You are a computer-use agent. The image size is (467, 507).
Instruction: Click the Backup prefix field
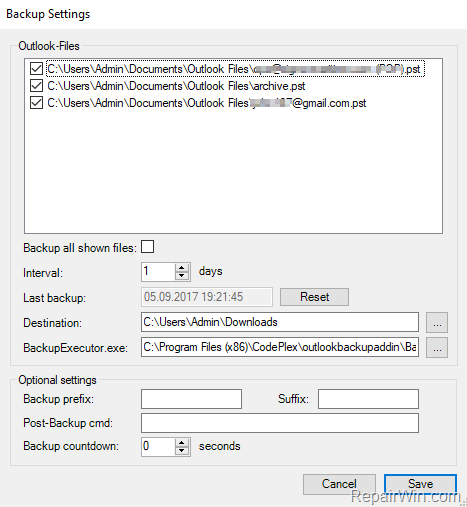point(191,399)
